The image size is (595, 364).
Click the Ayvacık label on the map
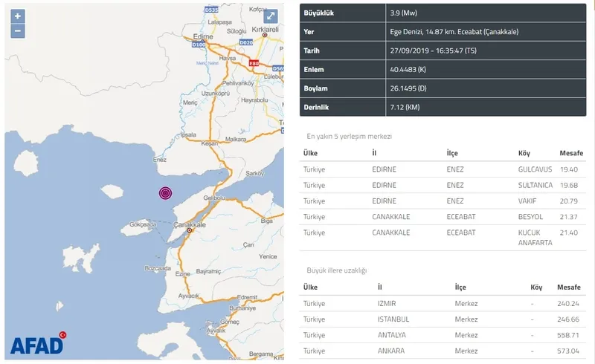[x=189, y=296]
